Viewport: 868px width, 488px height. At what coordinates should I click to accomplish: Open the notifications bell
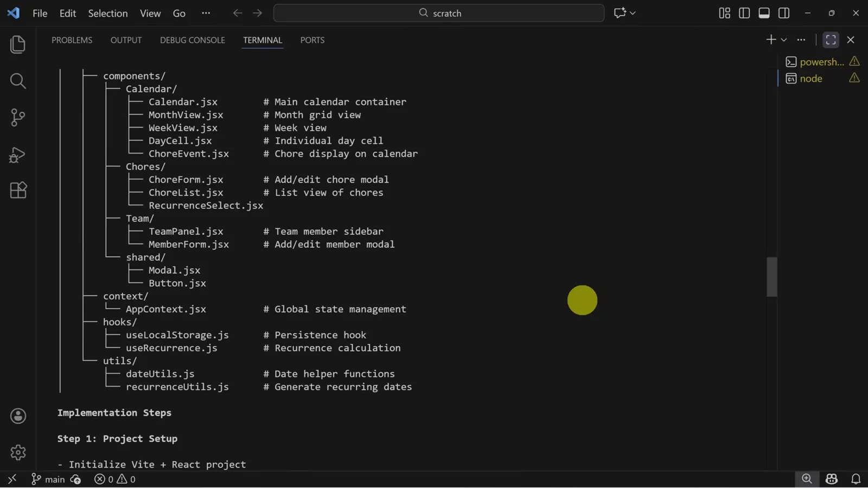856,479
